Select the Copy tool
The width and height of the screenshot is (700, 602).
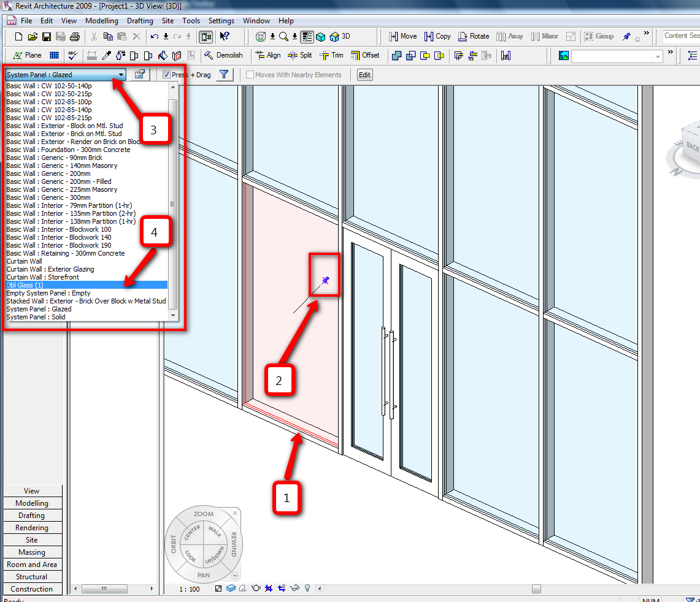[x=437, y=37]
